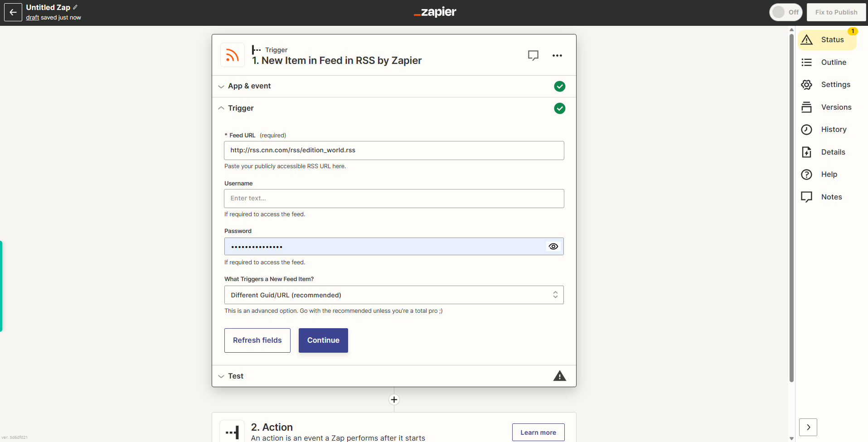Expand the Test section
The image size is (868, 442).
394,376
